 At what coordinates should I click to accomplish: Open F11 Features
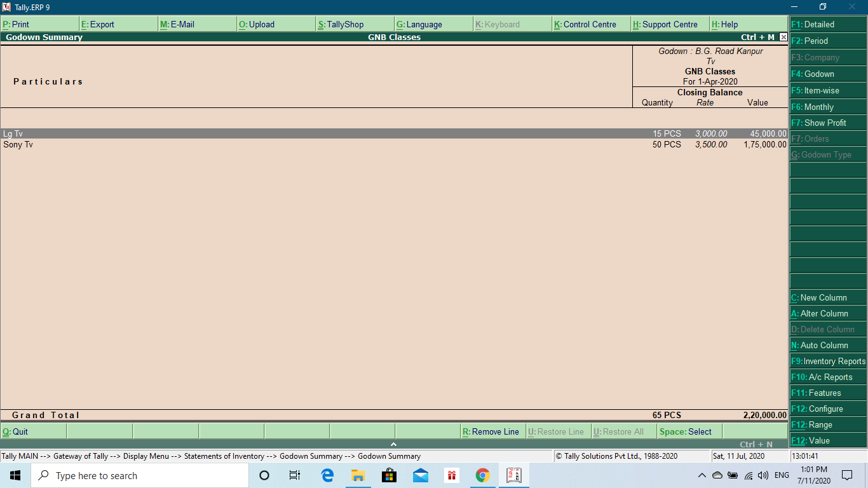point(828,393)
